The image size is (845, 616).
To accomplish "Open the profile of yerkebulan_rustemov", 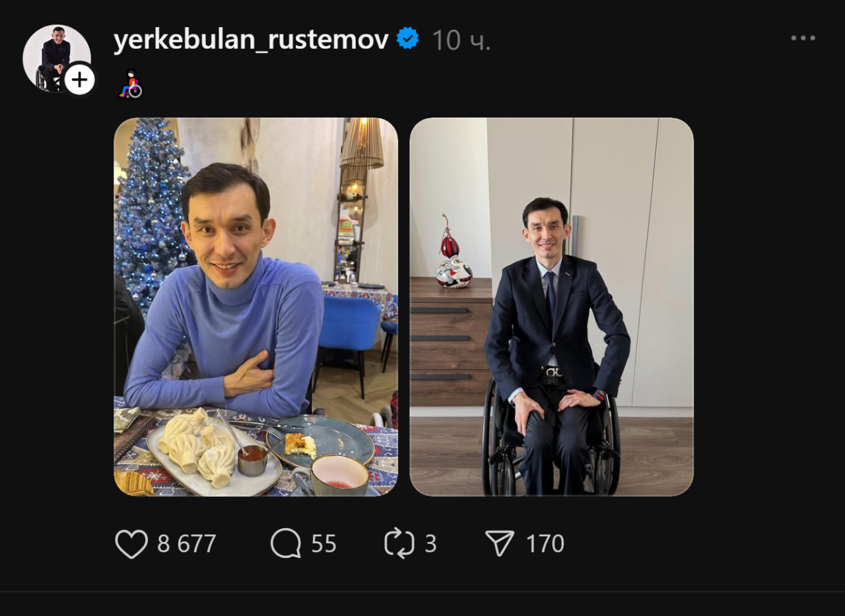I will pos(251,39).
